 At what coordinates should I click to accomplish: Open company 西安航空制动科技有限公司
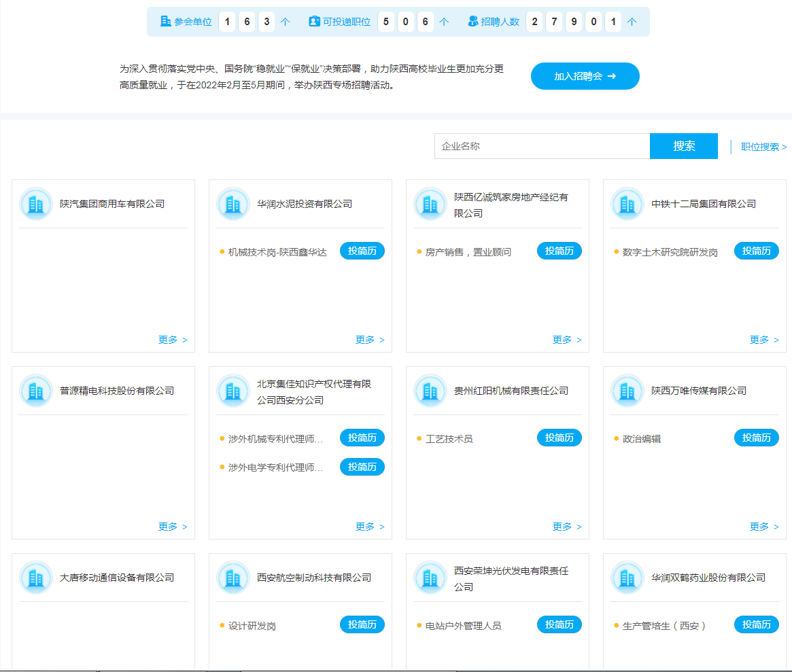click(313, 578)
